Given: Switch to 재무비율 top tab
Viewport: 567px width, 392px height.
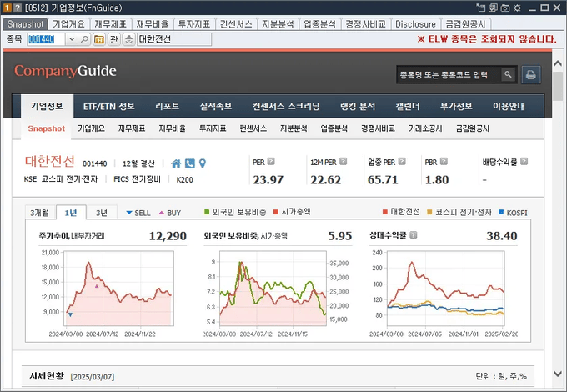Looking at the screenshot, I should point(153,24).
